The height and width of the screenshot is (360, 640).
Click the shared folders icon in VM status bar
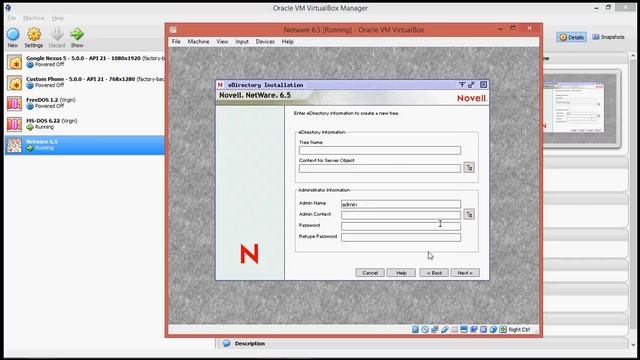pyautogui.click(x=454, y=329)
